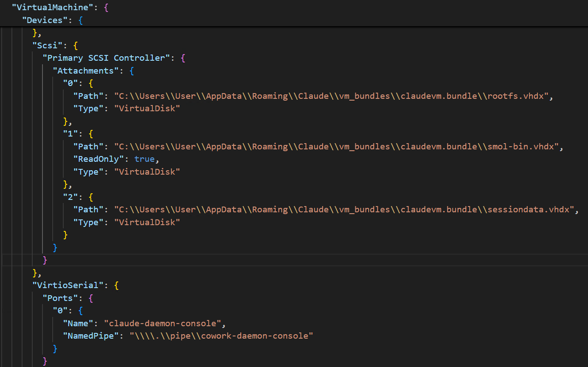Click the "Ports" key
Image resolution: width=588 pixels, height=367 pixels.
[x=60, y=298]
